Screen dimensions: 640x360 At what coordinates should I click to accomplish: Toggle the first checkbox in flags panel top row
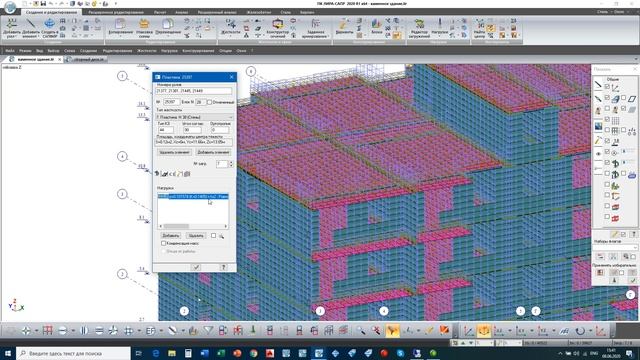tap(607, 87)
